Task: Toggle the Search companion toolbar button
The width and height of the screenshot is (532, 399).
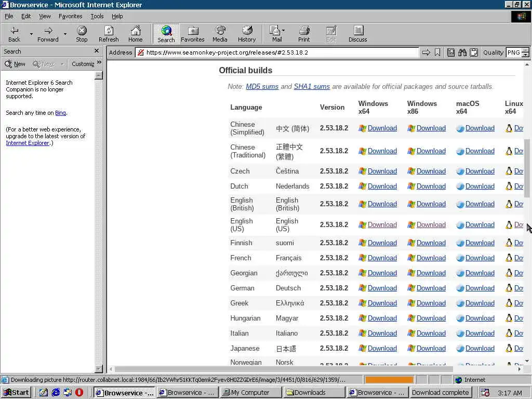Action: click(166, 34)
